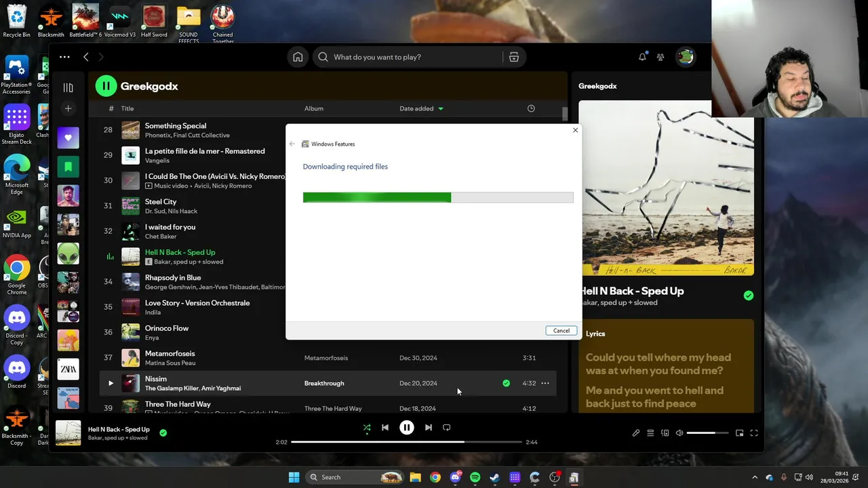Play the Nissim track
The width and height of the screenshot is (868, 488).
point(111,383)
